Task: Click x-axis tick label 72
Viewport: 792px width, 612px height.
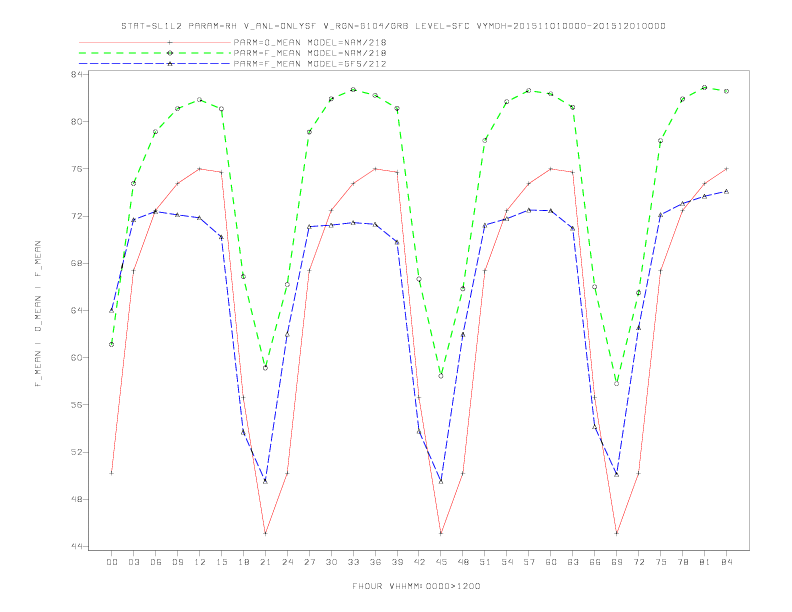Action: 639,562
